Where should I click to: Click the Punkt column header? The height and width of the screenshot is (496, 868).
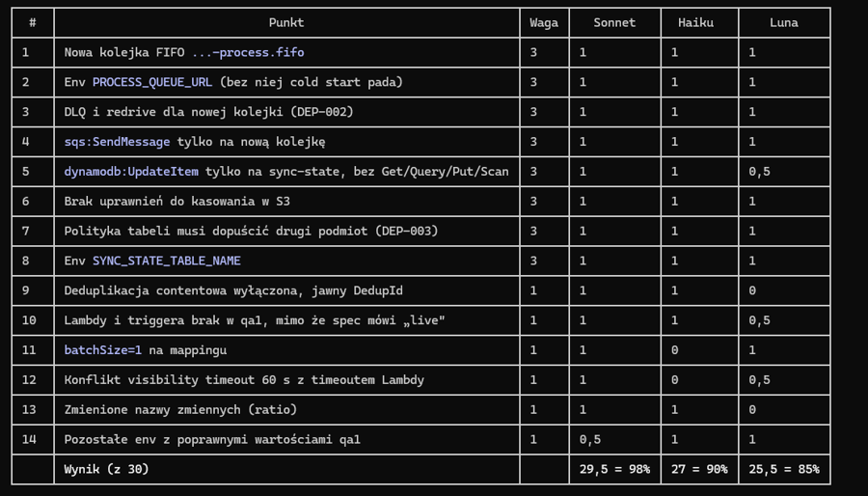pos(286,23)
